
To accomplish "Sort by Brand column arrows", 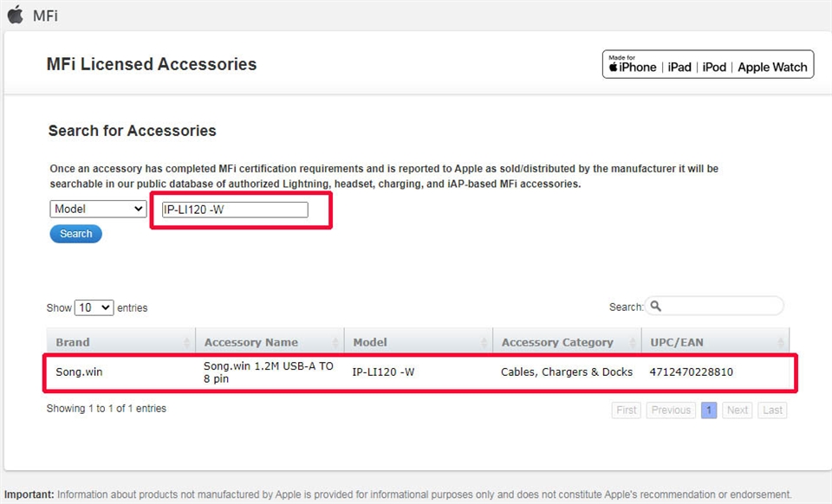I will tap(187, 343).
